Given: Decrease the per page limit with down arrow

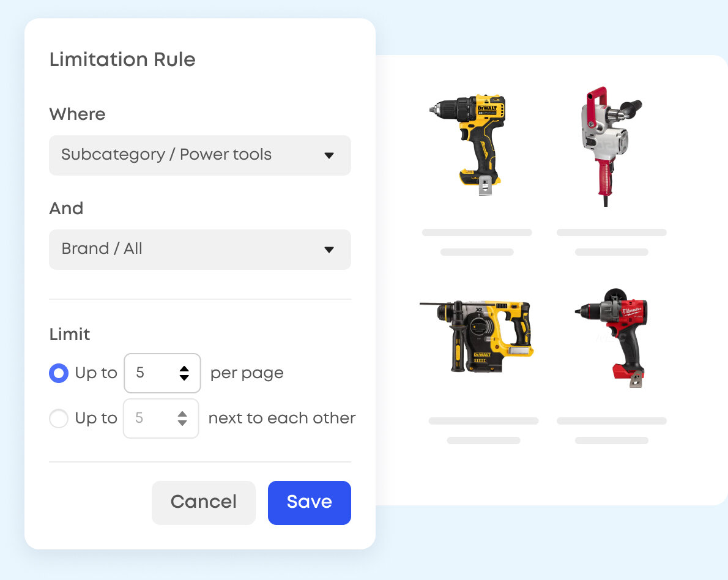Looking at the screenshot, I should [184, 377].
